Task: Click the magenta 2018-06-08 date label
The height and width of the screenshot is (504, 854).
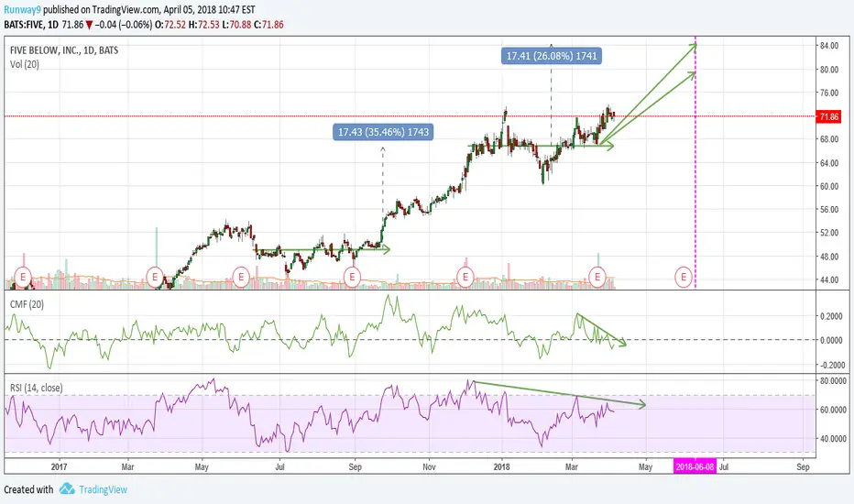Action: click(x=695, y=467)
